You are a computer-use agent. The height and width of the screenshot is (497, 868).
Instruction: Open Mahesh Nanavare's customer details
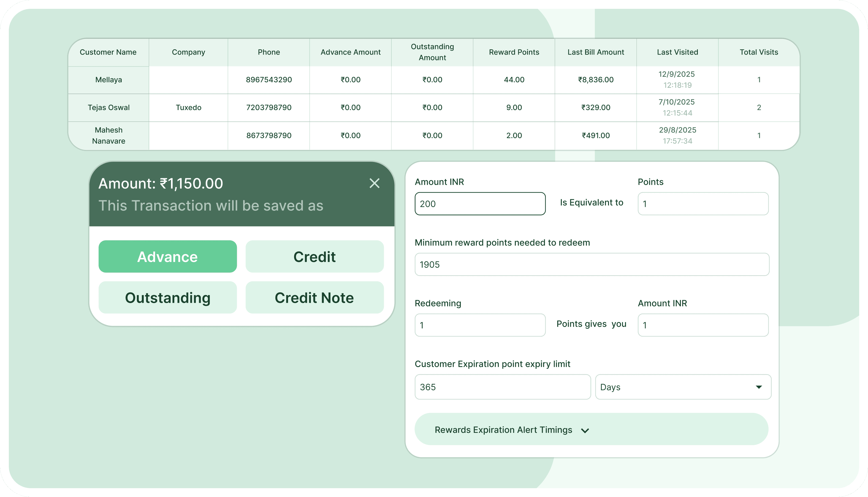click(x=108, y=135)
